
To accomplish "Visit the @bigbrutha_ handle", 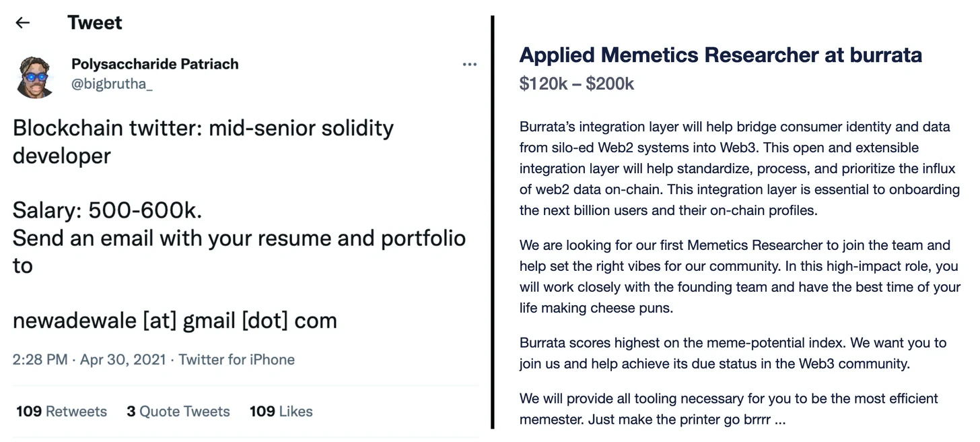I will tap(112, 84).
